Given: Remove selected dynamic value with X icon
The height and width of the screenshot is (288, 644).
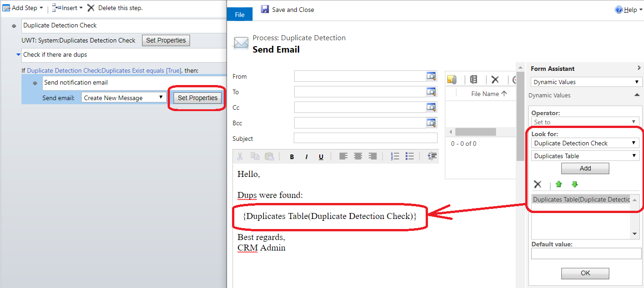Looking at the screenshot, I should [x=538, y=184].
